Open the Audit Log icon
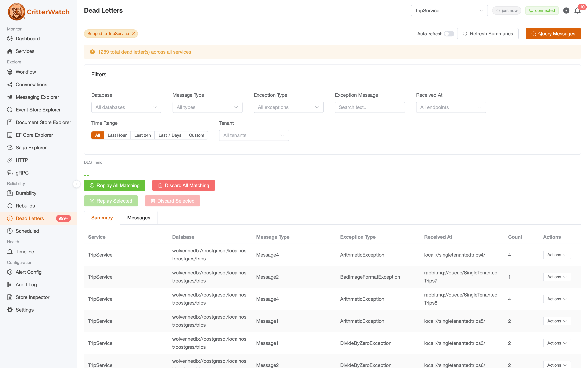 point(10,285)
